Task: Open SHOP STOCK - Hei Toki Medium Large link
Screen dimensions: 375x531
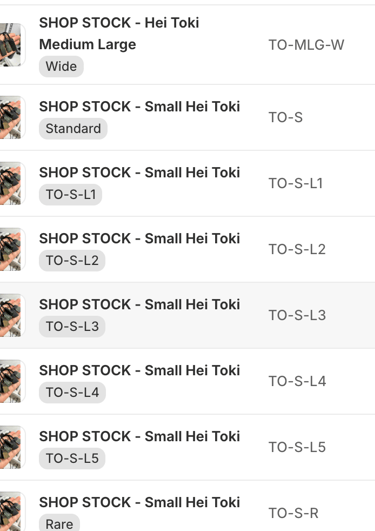Action: pyautogui.click(x=119, y=34)
